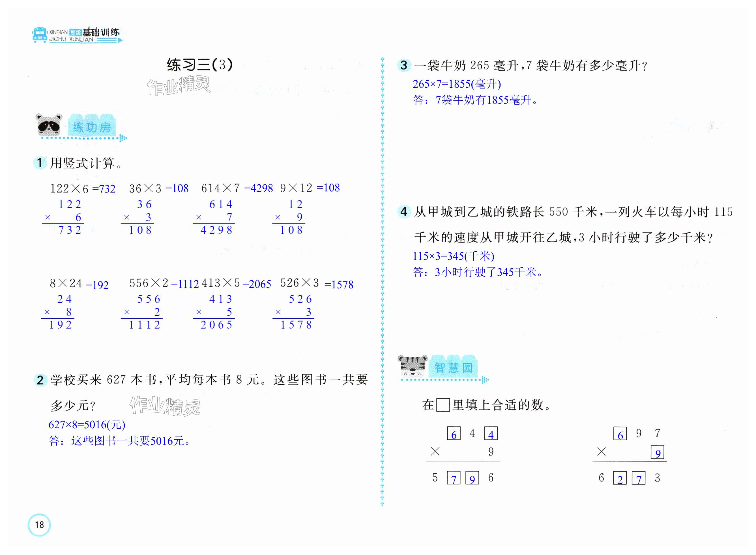Click question number 3 circle badge
The width and height of the screenshot is (756, 555).
(x=404, y=65)
